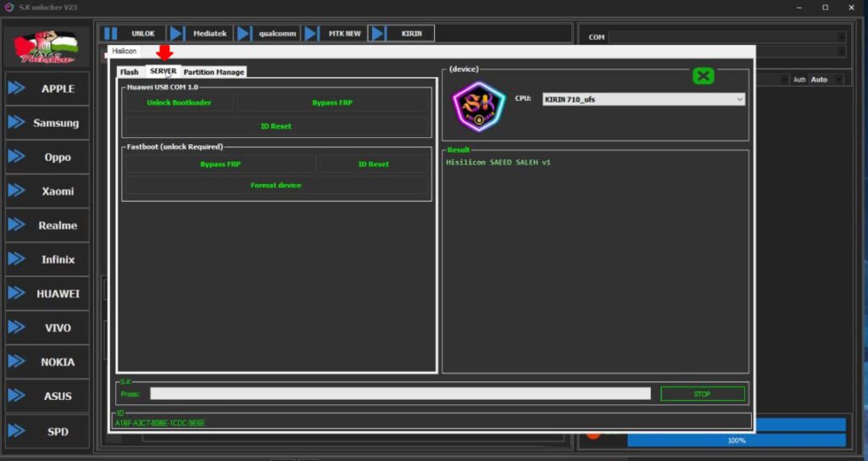
Task: Click the blue arrow icon beside SPD
Action: [17, 430]
